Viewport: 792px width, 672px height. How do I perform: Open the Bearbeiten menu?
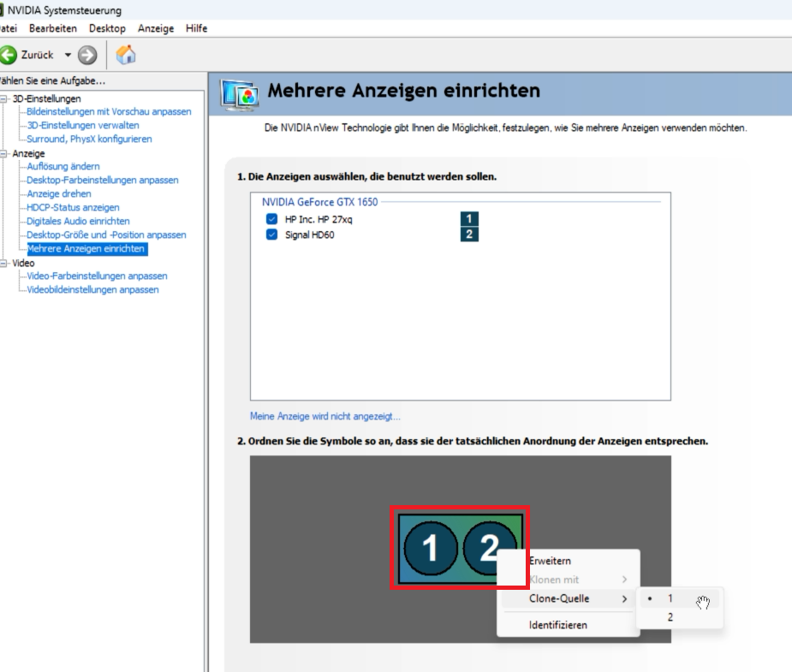[x=53, y=28]
